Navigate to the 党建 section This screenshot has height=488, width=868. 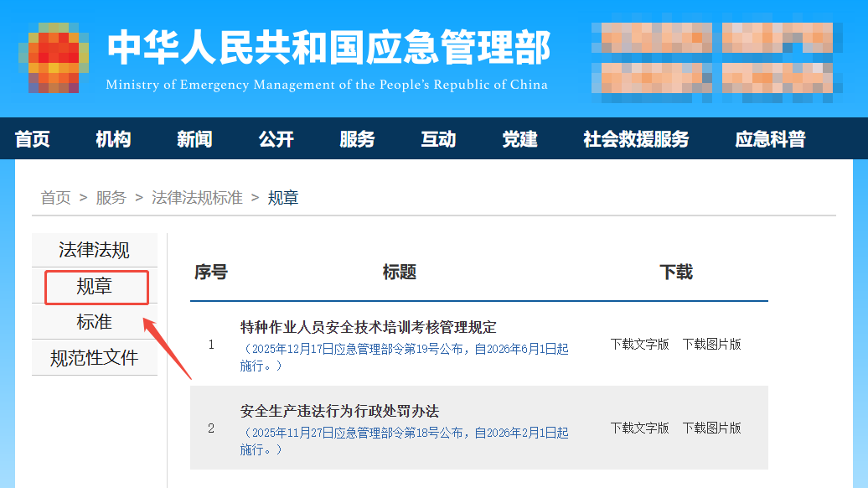(x=519, y=139)
